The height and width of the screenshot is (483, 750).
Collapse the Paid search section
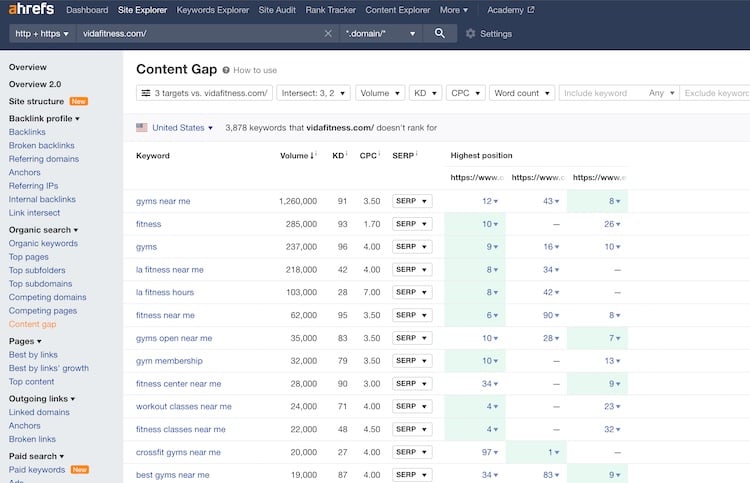coord(36,456)
